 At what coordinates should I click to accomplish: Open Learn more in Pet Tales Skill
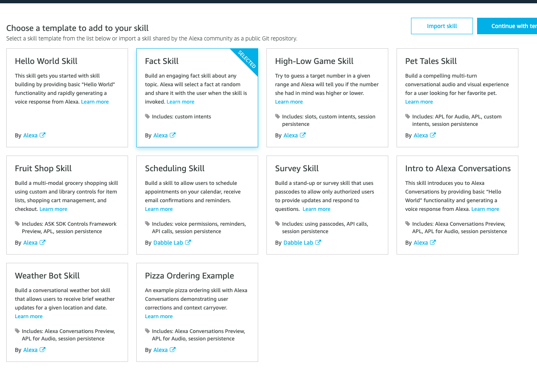tap(419, 102)
